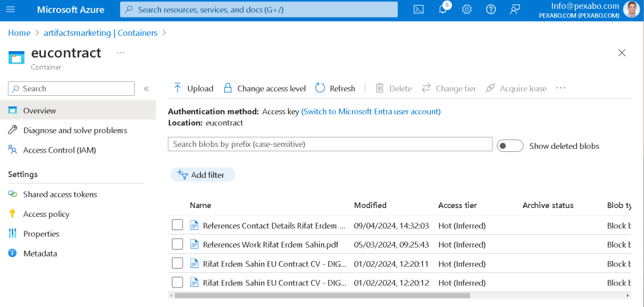
Task: Open the Azure portal hamburger menu
Action: (x=11, y=9)
